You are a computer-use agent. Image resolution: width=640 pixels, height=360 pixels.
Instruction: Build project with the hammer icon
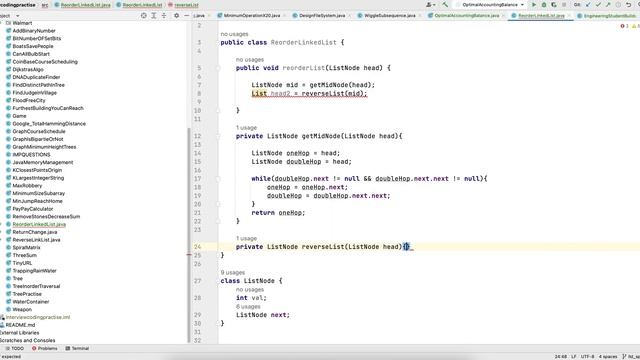pos(445,4)
